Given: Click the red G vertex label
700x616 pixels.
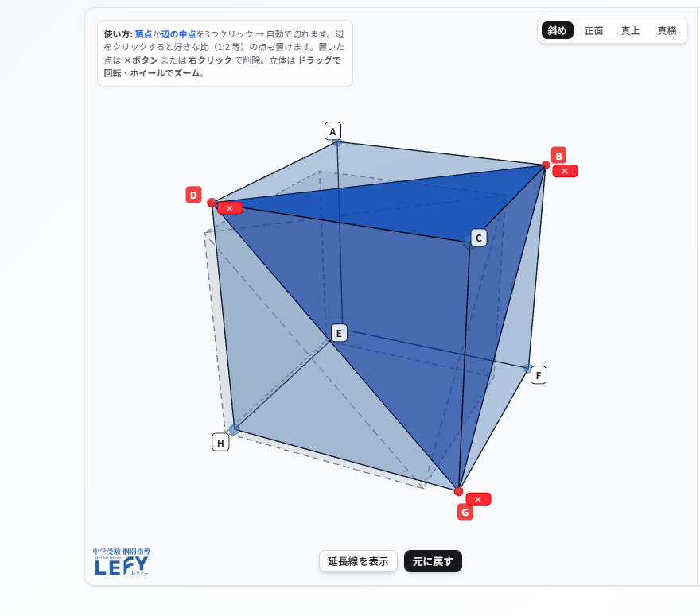Looking at the screenshot, I should pyautogui.click(x=465, y=512).
